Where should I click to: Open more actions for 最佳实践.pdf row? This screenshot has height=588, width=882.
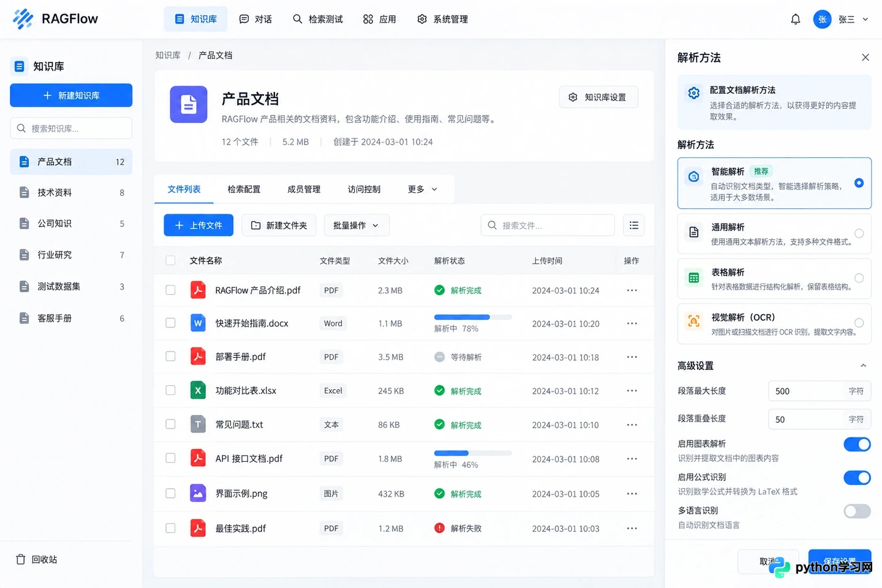pos(632,529)
